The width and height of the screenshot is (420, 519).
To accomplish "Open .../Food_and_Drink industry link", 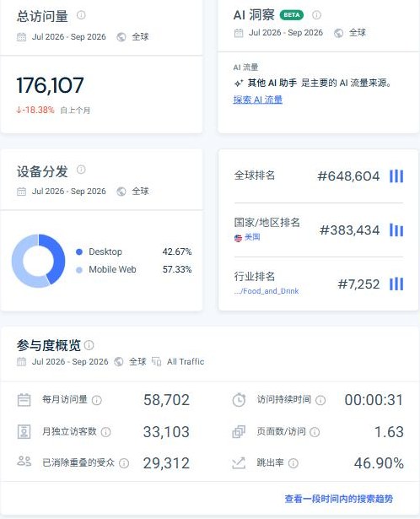I will click(x=267, y=291).
